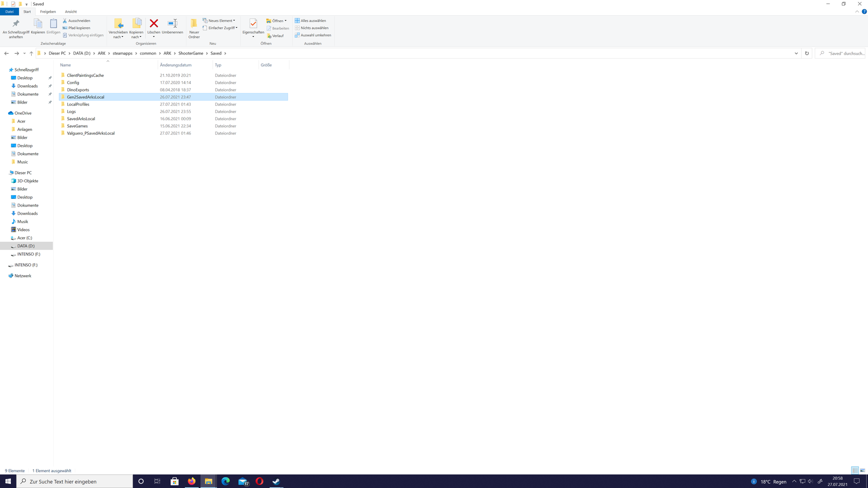
Task: Select the DinoExports folder
Action: pos(173,90)
